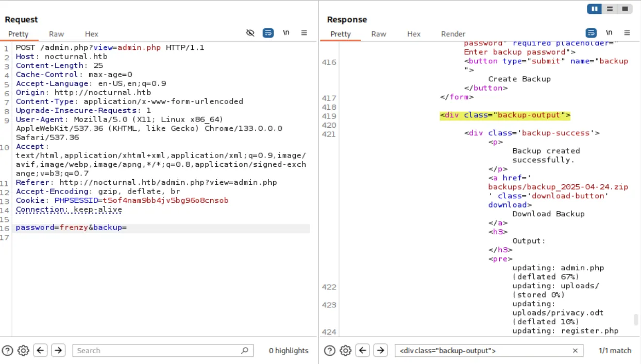Click highlighted div class backup-output line

point(505,115)
